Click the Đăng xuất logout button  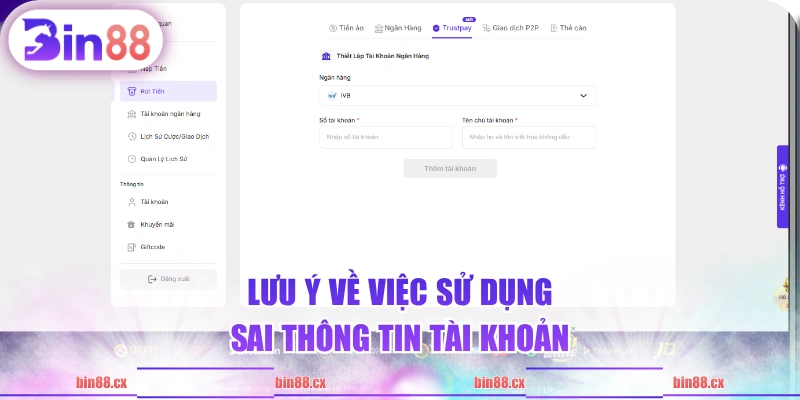(168, 279)
